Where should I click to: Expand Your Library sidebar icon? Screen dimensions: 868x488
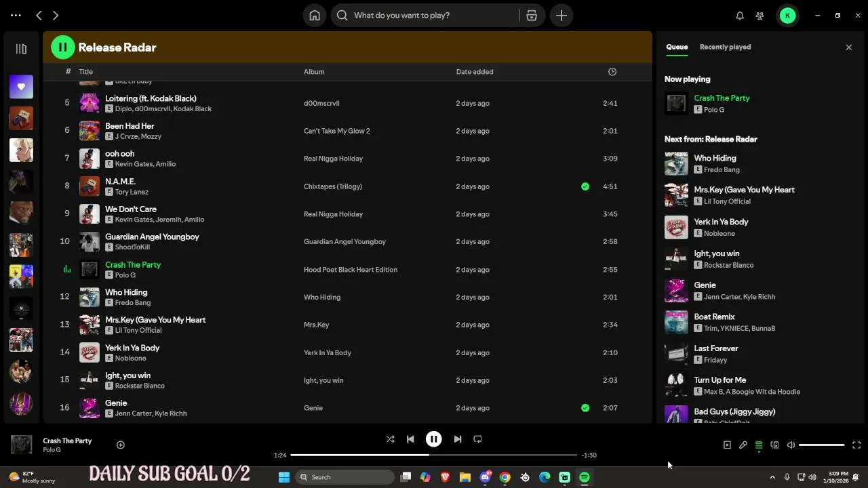point(21,49)
